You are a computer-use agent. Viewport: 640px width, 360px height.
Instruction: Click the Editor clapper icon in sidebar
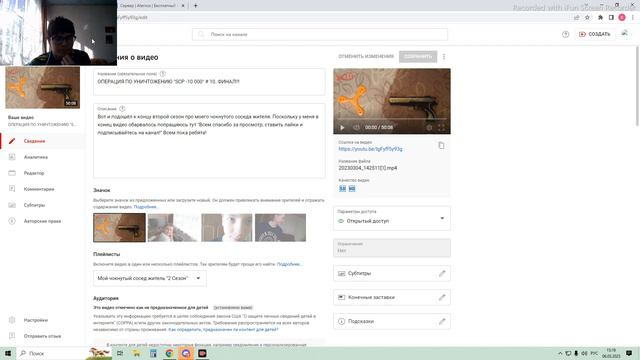point(12,173)
